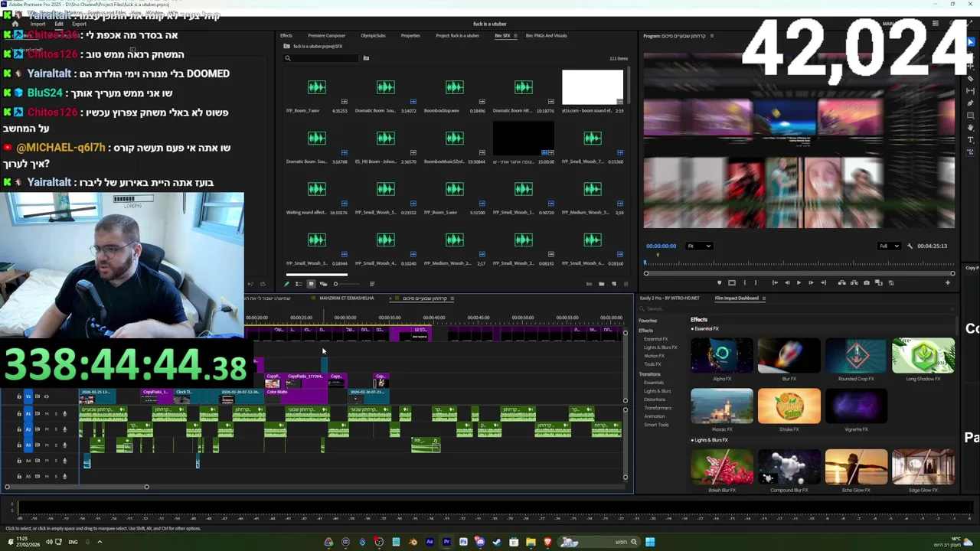Select Motion FX in Film Impact sidebar
The image size is (980, 551).
(x=654, y=356)
